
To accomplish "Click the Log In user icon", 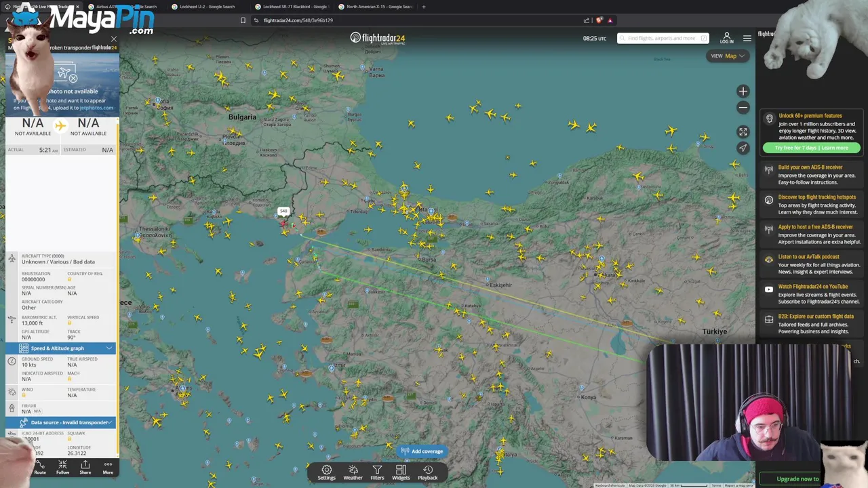I will (726, 38).
